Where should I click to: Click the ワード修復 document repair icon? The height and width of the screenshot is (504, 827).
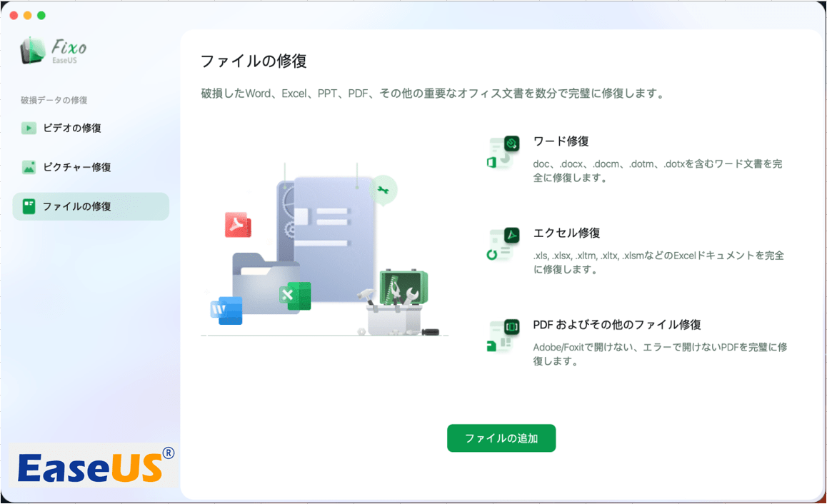[502, 150]
